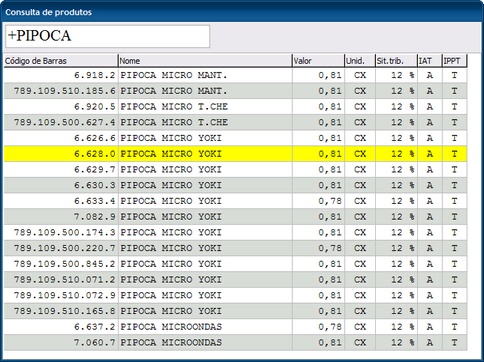Select barcode 789.109.500.845.2 cell
Image resolution: width=484 pixels, height=362 pixels.
click(61, 264)
